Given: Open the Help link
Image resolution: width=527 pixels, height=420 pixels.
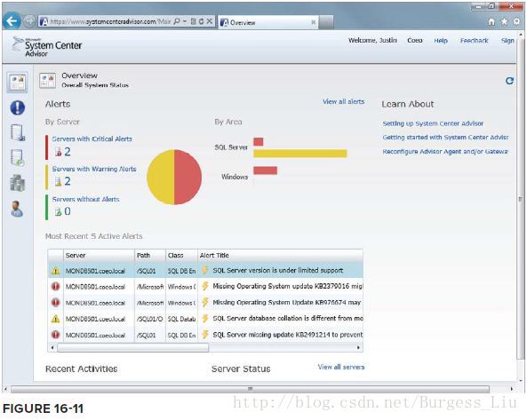Looking at the screenshot, I should click(x=441, y=41).
